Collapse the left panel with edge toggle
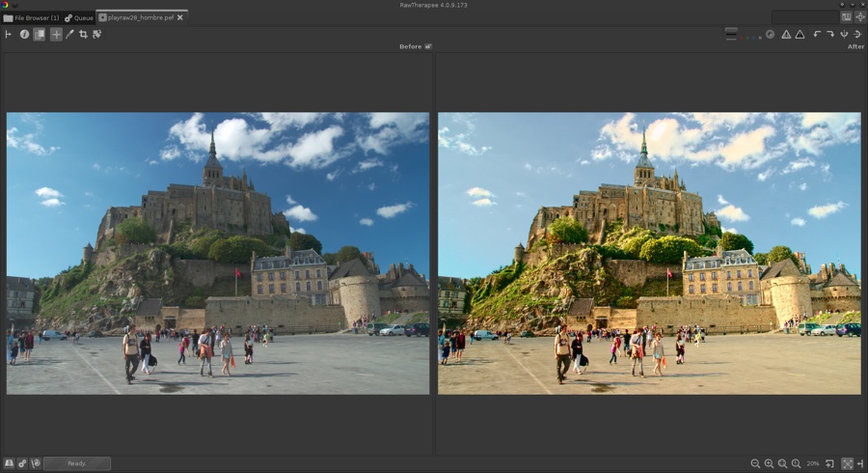This screenshot has height=473, width=868. point(8,34)
